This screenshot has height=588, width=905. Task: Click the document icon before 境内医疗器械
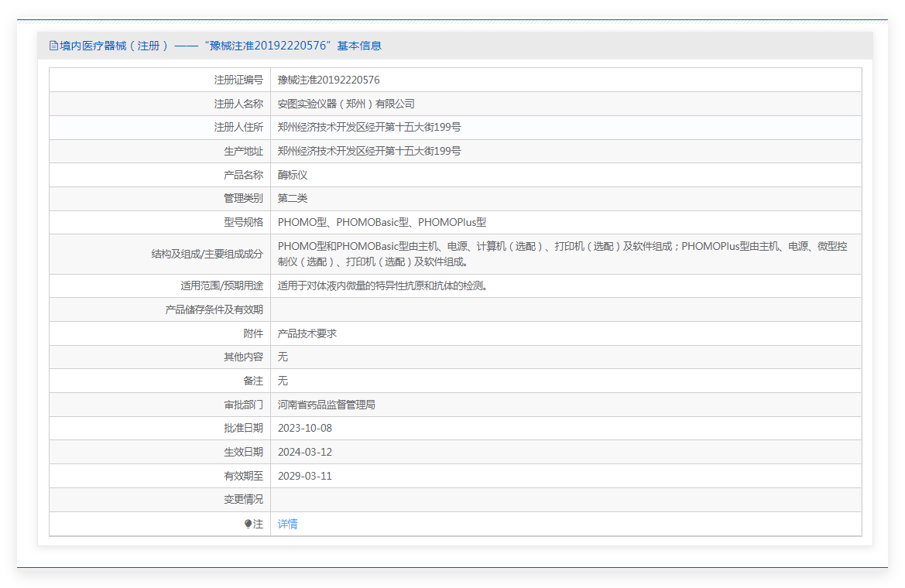pos(53,46)
